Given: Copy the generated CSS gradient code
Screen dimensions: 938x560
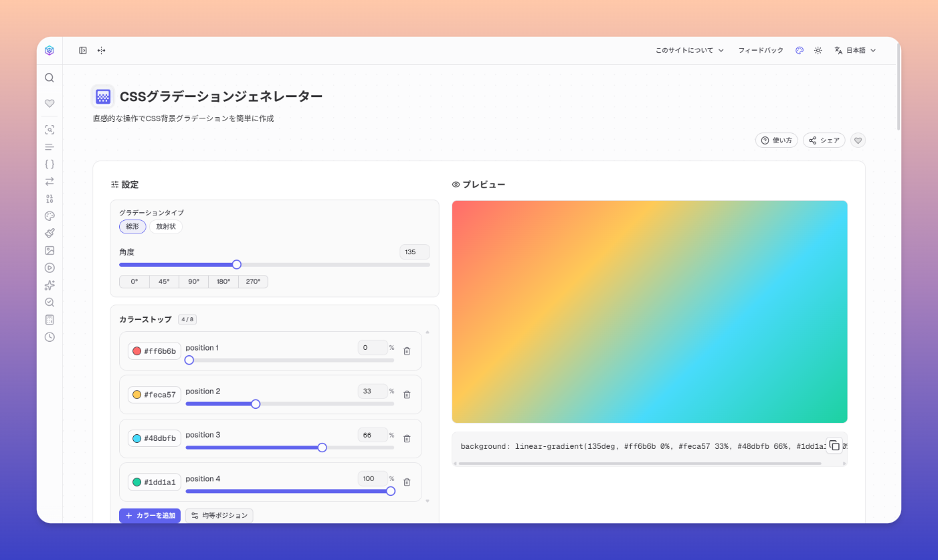Looking at the screenshot, I should [x=834, y=446].
